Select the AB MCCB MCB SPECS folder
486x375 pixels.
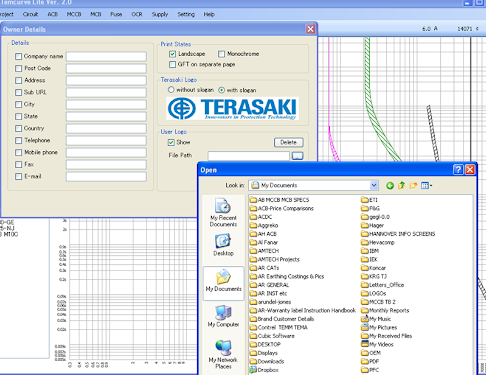(x=279, y=200)
